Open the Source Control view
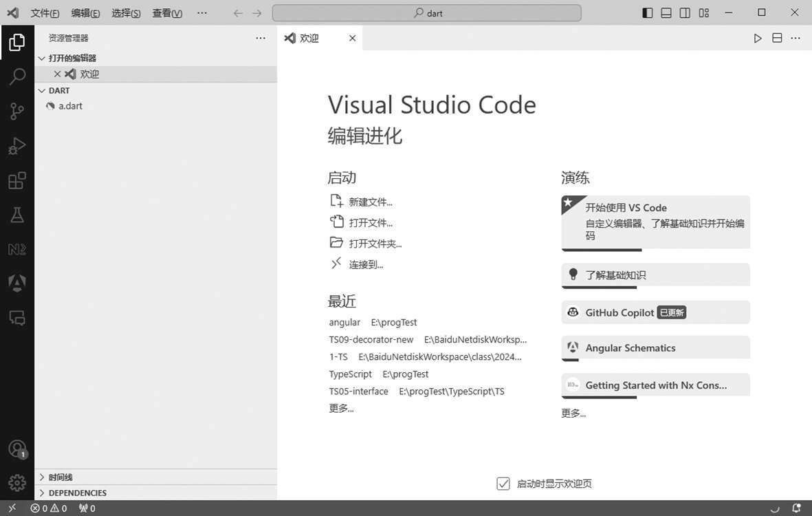This screenshot has height=516, width=812. point(17,111)
